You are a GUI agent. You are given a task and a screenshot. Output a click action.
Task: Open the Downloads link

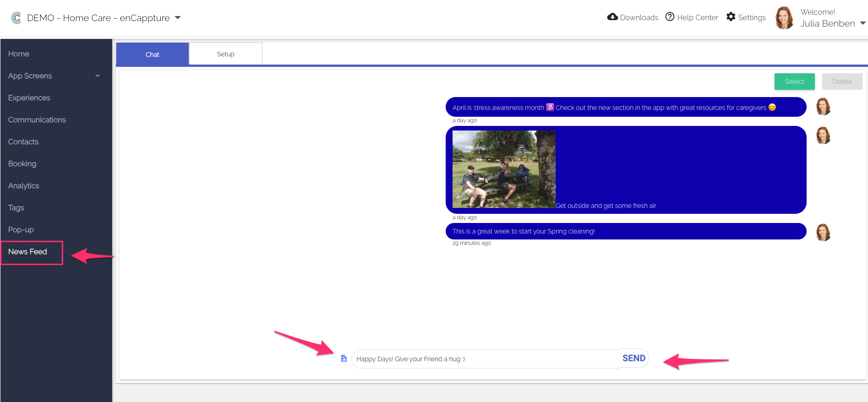(639, 17)
